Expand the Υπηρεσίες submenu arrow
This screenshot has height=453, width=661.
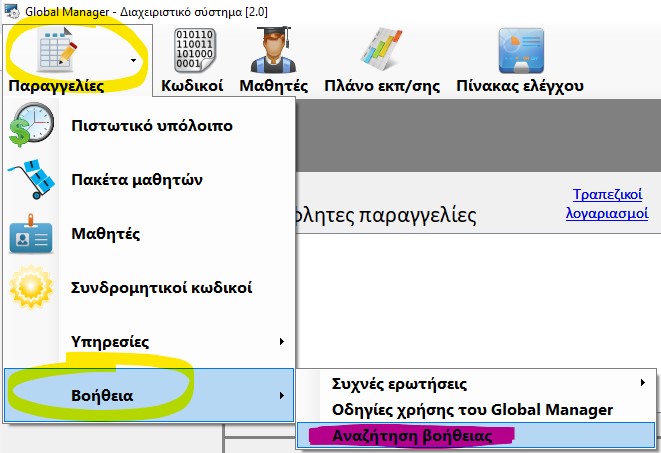point(282,341)
